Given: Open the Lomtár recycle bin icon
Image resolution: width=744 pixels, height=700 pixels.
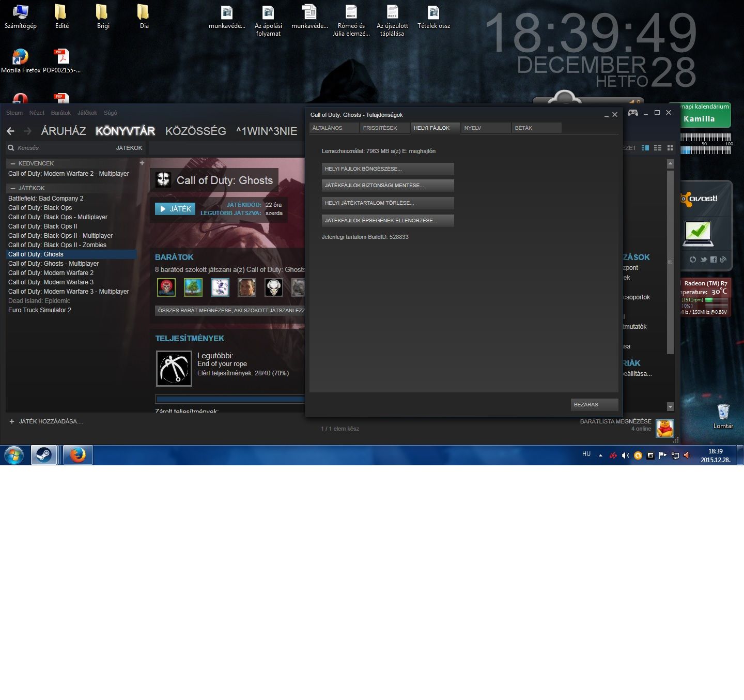Looking at the screenshot, I should click(723, 416).
